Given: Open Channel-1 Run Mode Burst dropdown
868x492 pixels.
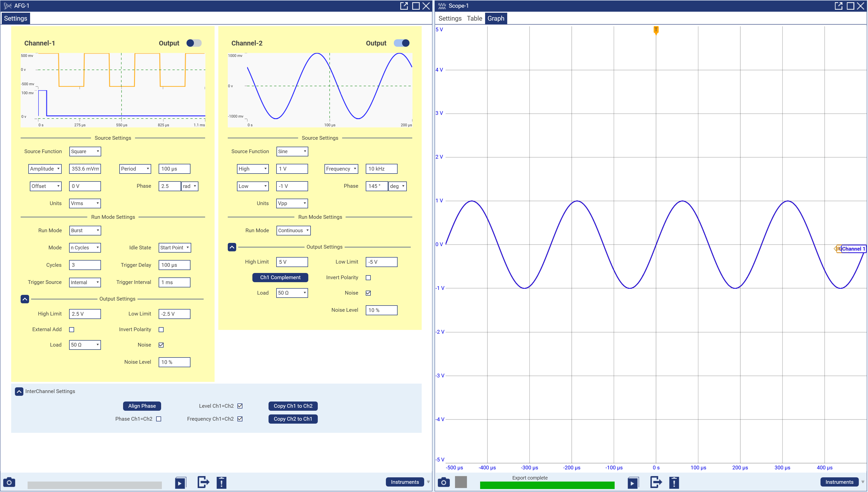Looking at the screenshot, I should click(85, 230).
